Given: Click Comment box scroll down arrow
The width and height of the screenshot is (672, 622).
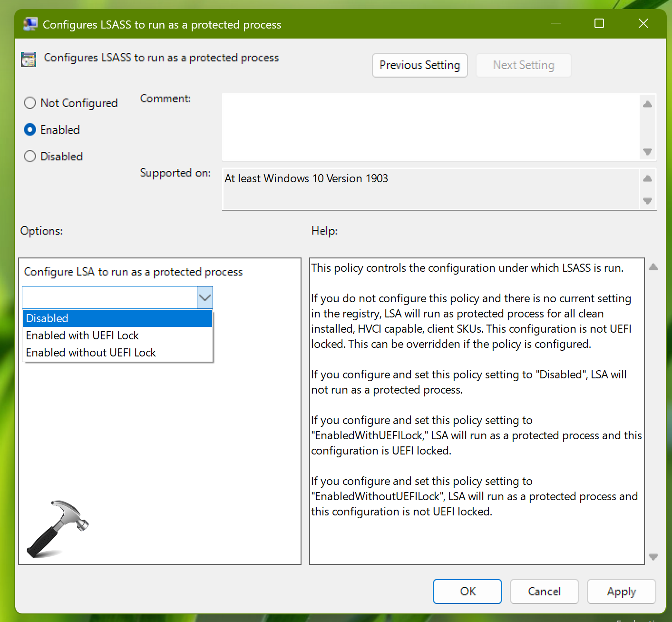Looking at the screenshot, I should pyautogui.click(x=647, y=152).
